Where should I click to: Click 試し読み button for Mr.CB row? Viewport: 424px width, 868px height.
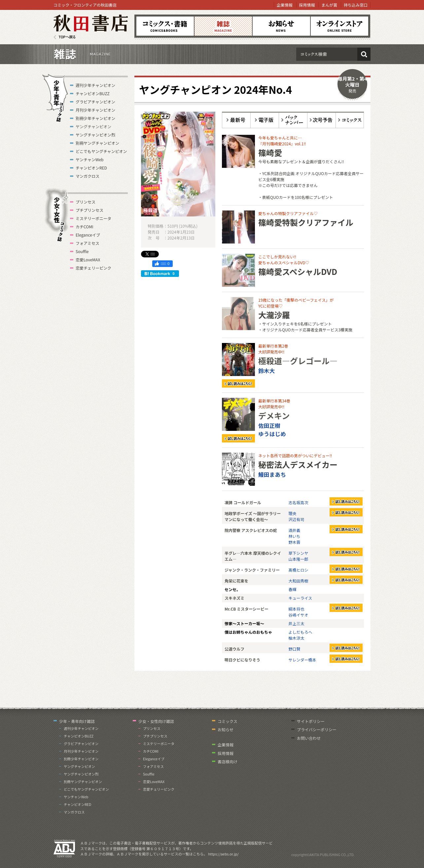(x=346, y=608)
